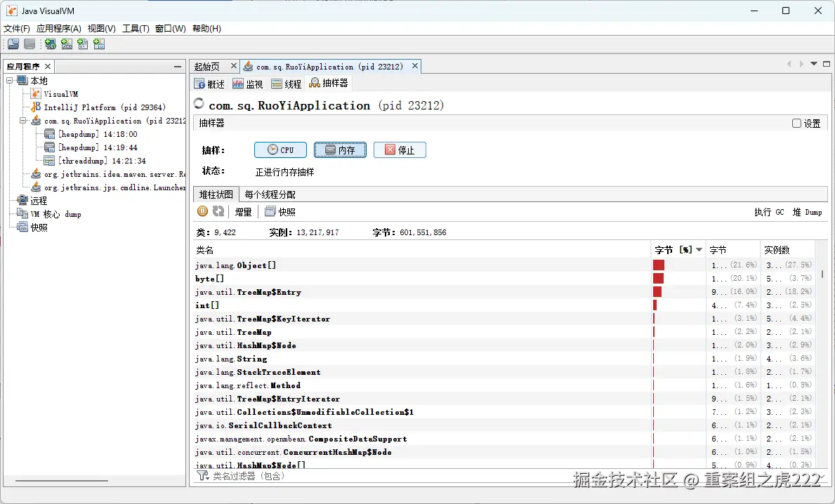Click the heapdump 14:18:00 icon
835x504 pixels.
[x=50, y=133]
